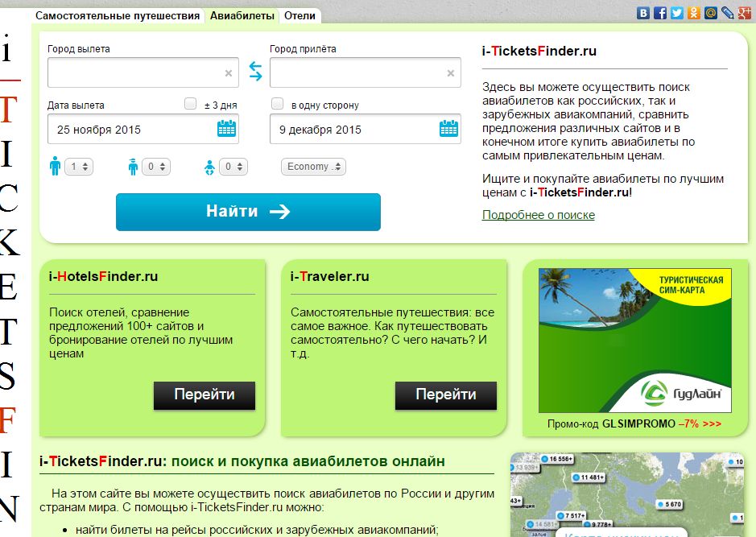Toggle the ± 3 дня checkbox
Image resolution: width=756 pixels, height=537 pixels.
pyautogui.click(x=191, y=104)
